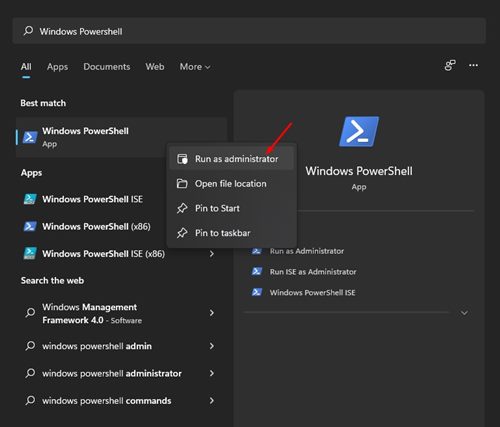Click the pin icon next to Pin to taskbar
The width and height of the screenshot is (500, 427).
182,233
